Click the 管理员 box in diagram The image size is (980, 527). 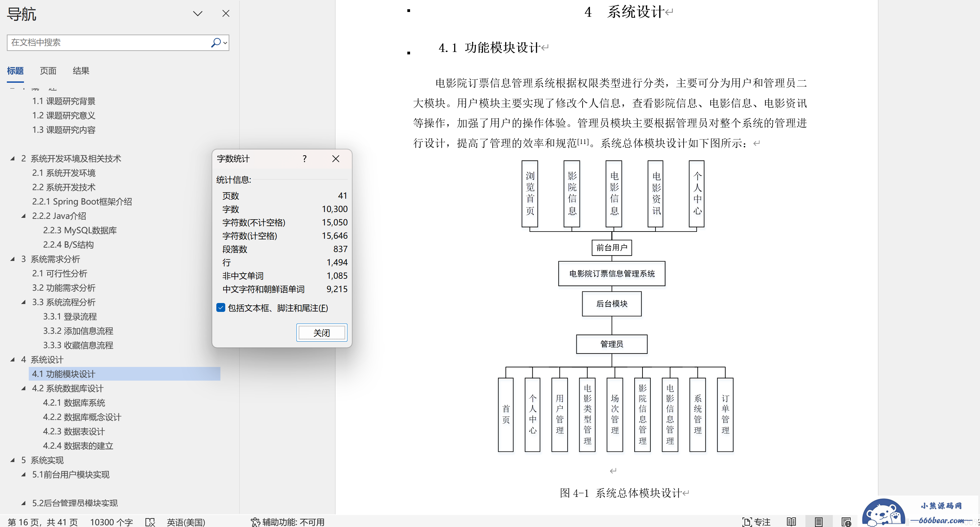click(x=611, y=344)
